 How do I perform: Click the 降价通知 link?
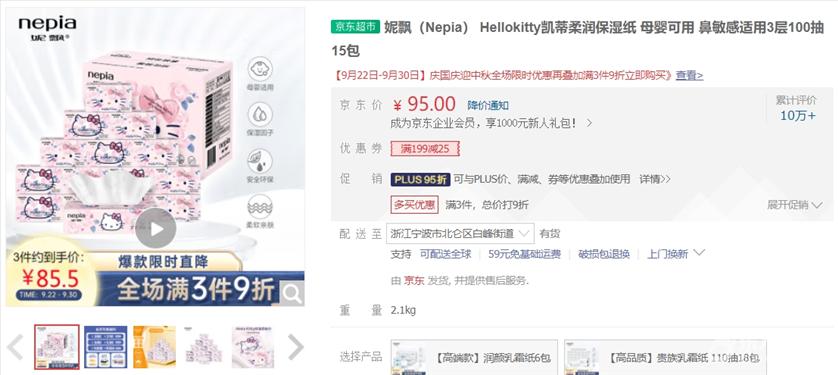(488, 105)
